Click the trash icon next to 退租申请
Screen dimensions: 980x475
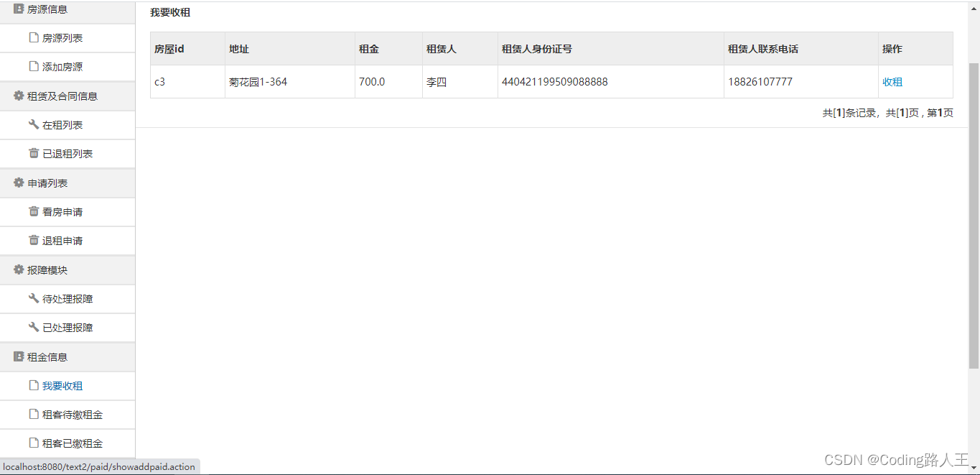tap(33, 240)
